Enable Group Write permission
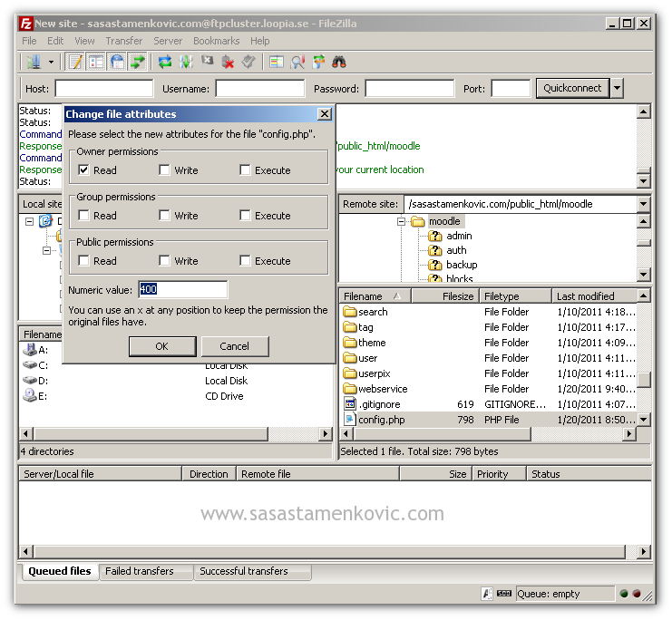 tap(164, 215)
